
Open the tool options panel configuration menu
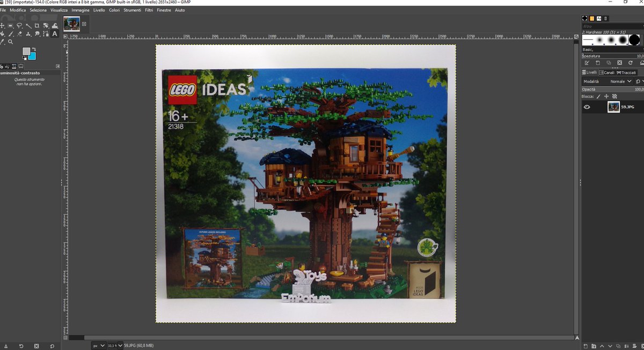[x=58, y=66]
